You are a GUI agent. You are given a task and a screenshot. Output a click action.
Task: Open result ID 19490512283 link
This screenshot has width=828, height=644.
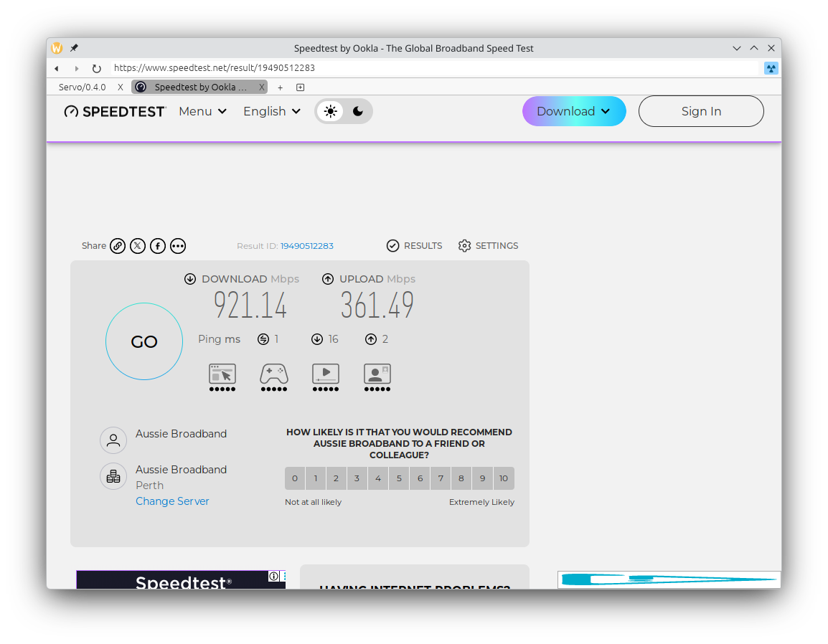coord(307,246)
